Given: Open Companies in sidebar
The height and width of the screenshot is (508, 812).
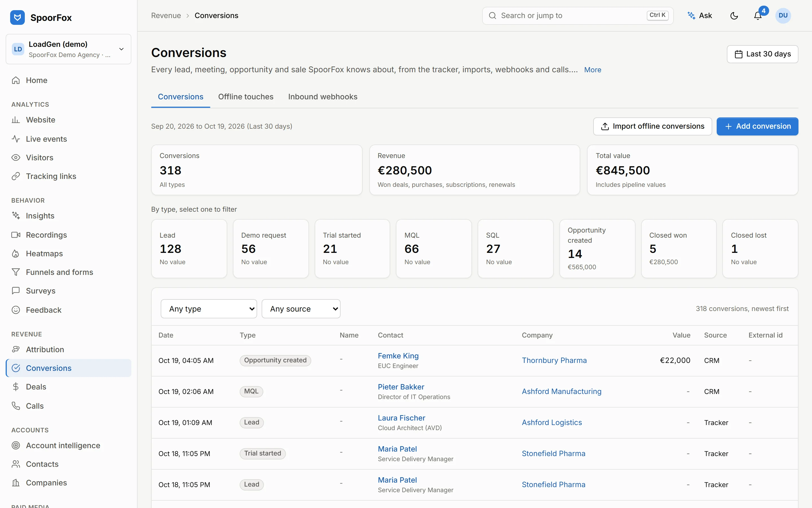Looking at the screenshot, I should point(69,483).
